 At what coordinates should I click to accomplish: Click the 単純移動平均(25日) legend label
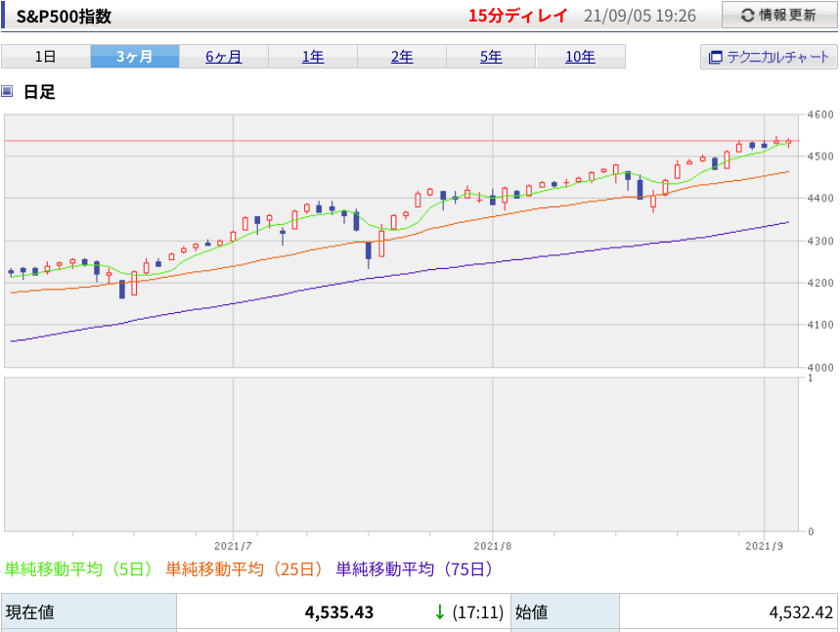click(x=244, y=568)
